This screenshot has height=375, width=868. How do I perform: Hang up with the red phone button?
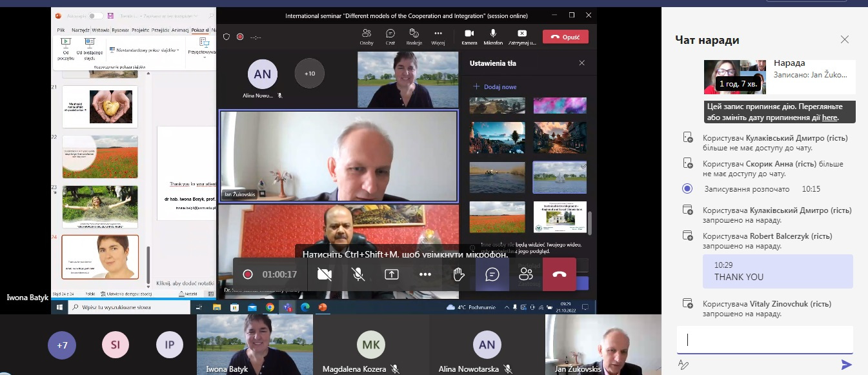coord(560,274)
